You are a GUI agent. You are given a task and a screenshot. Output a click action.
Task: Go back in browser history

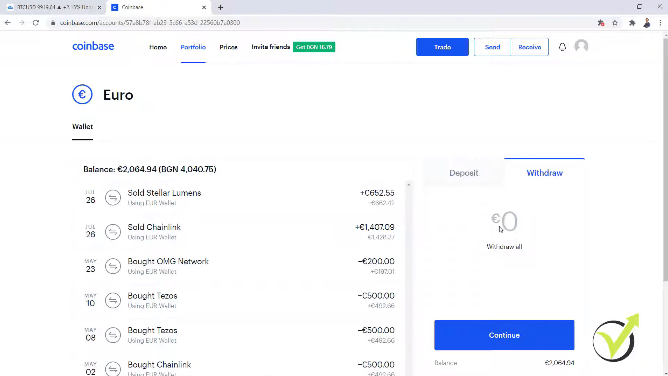tap(8, 23)
